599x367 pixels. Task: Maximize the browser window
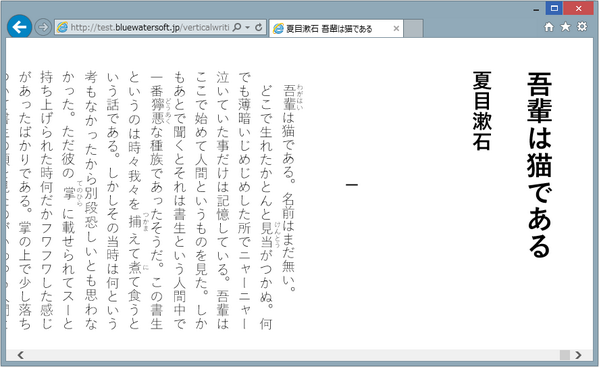554,8
